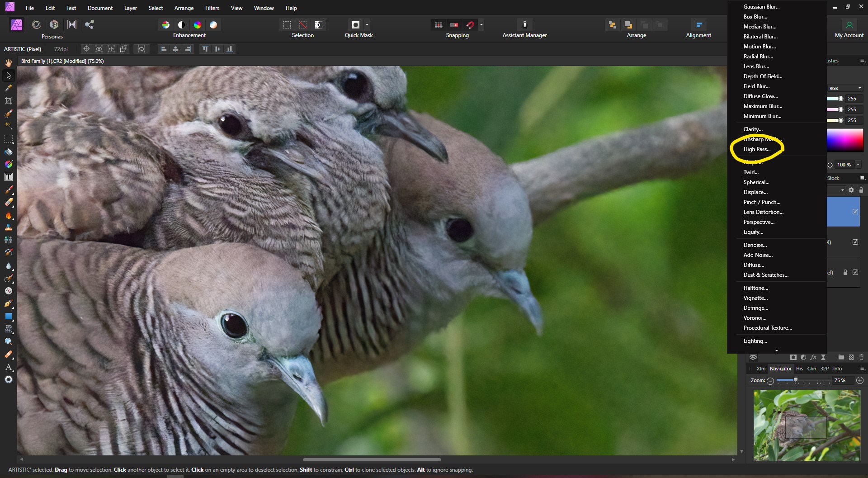The height and width of the screenshot is (478, 868).
Task: Adjust the Navigator zoom slider
Action: point(796,381)
